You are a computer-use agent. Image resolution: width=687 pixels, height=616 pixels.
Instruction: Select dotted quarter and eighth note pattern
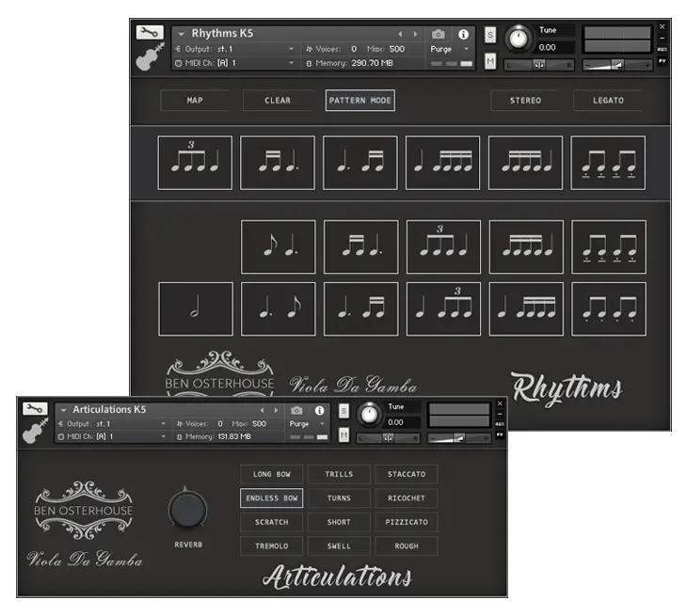[279, 309]
